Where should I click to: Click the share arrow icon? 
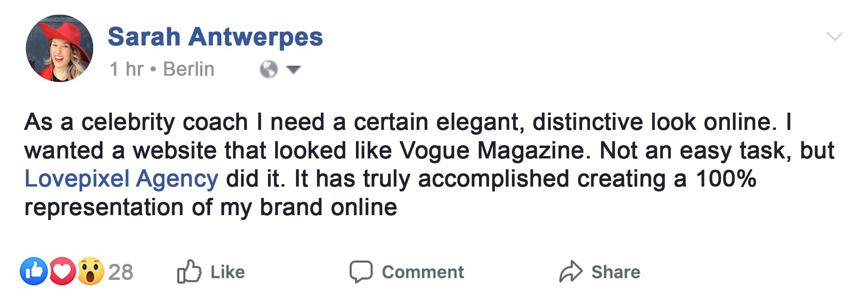570,271
